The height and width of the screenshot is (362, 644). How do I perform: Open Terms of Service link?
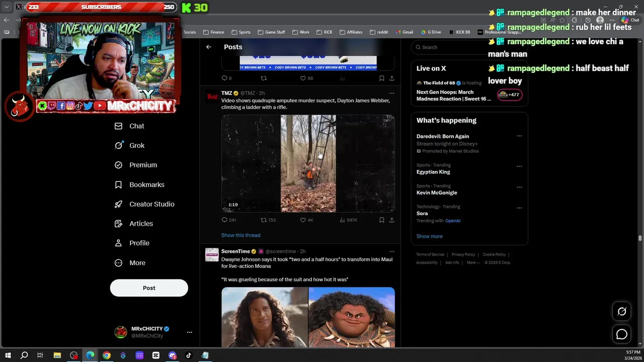[x=430, y=255]
